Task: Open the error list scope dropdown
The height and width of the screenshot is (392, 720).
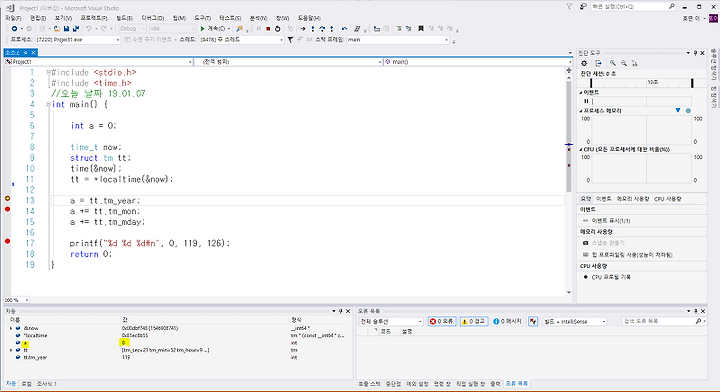Action: pyautogui.click(x=391, y=321)
